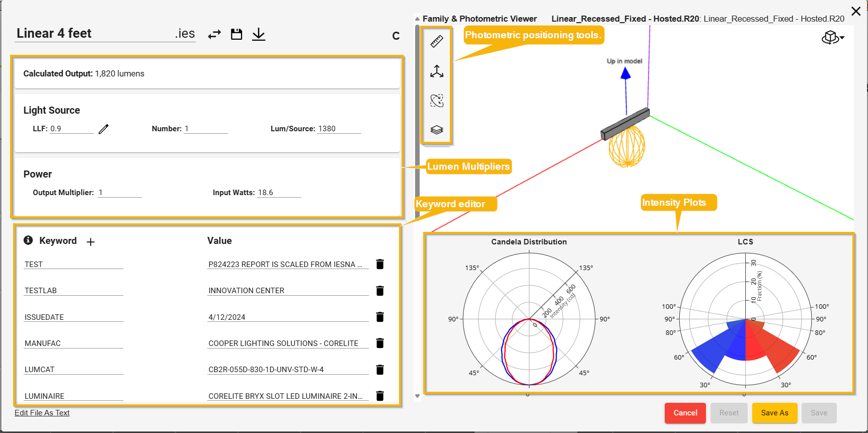Click the LLF value field 0.9
Screen dimensions: 868x433
[71, 129]
